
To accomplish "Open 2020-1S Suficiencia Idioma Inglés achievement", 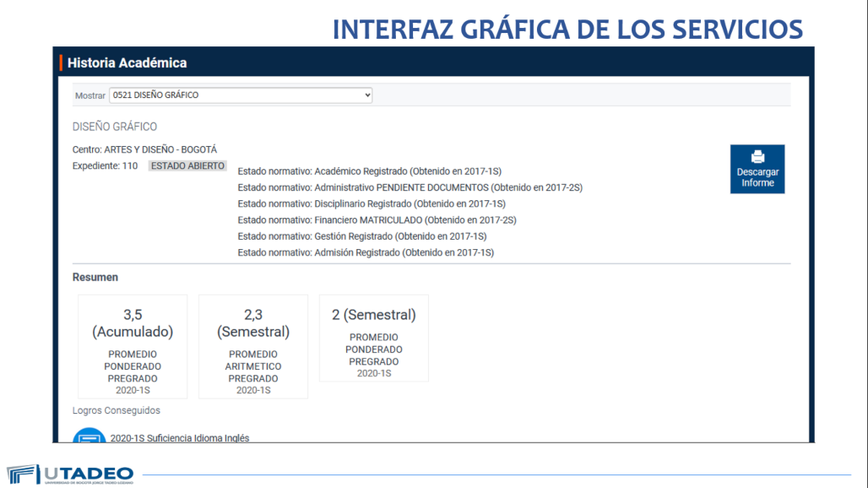I will (x=180, y=438).
